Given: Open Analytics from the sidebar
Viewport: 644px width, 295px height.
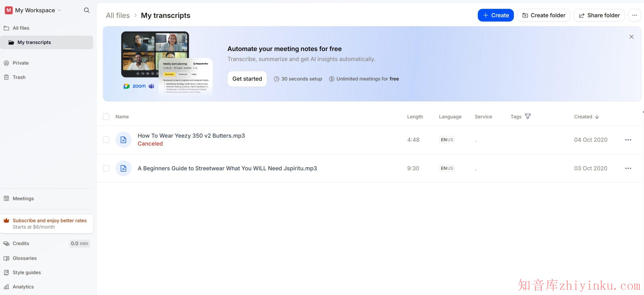Looking at the screenshot, I should pyautogui.click(x=23, y=287).
